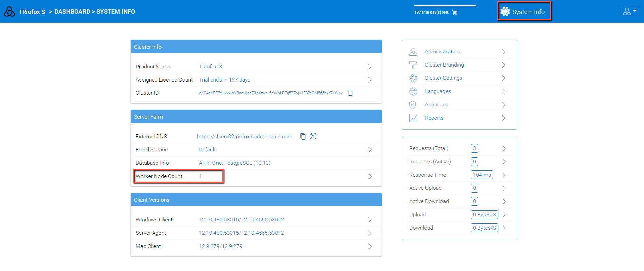644x271 pixels.
Task: Click the SYSTEM INFO breadcrumb
Action: pos(116,12)
